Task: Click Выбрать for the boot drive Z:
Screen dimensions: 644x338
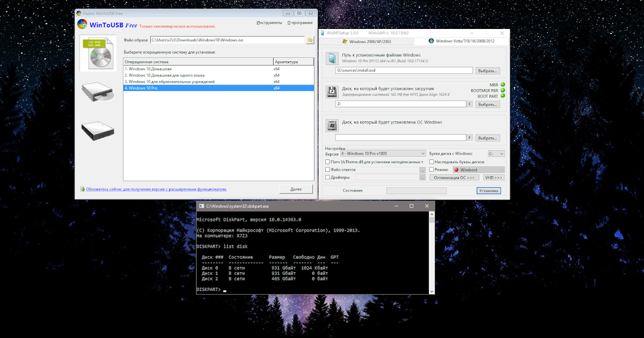Action: [x=488, y=104]
